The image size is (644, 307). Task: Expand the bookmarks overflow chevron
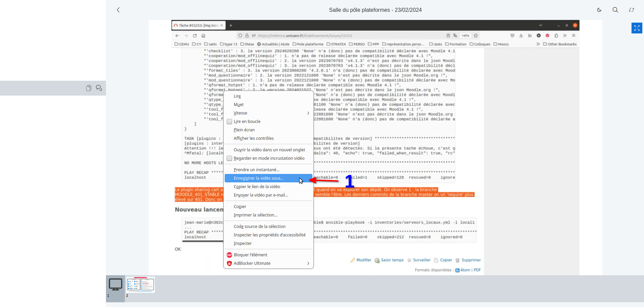(x=538, y=44)
